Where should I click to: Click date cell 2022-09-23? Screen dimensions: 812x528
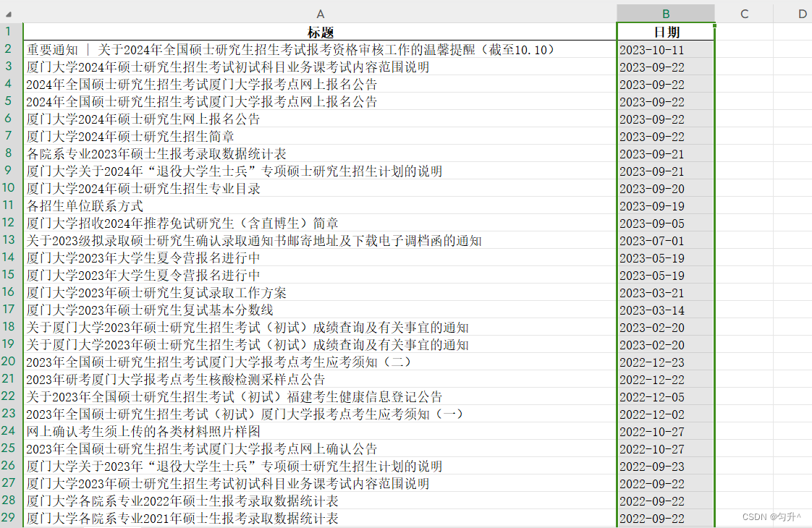[x=666, y=467]
